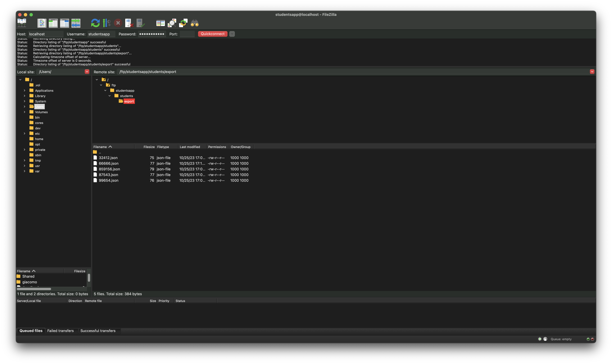
Task: Expand the local System folder
Action: pyautogui.click(x=25, y=101)
